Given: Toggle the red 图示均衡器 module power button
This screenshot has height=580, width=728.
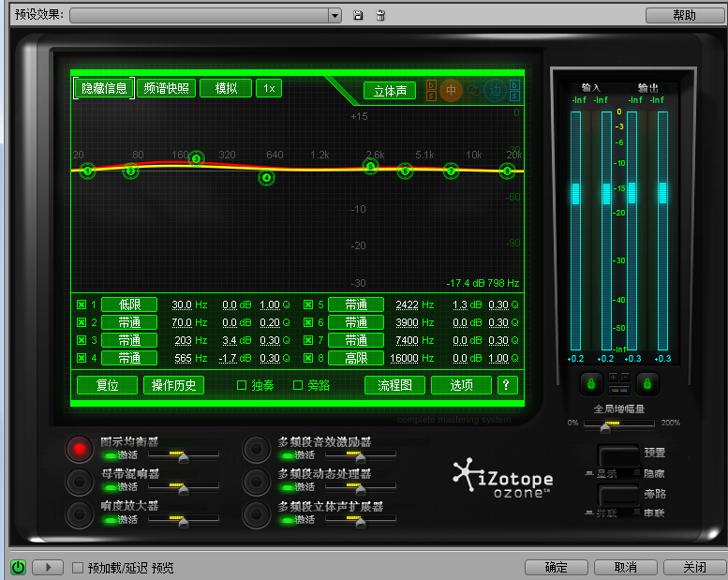Looking at the screenshot, I should pos(80,450).
